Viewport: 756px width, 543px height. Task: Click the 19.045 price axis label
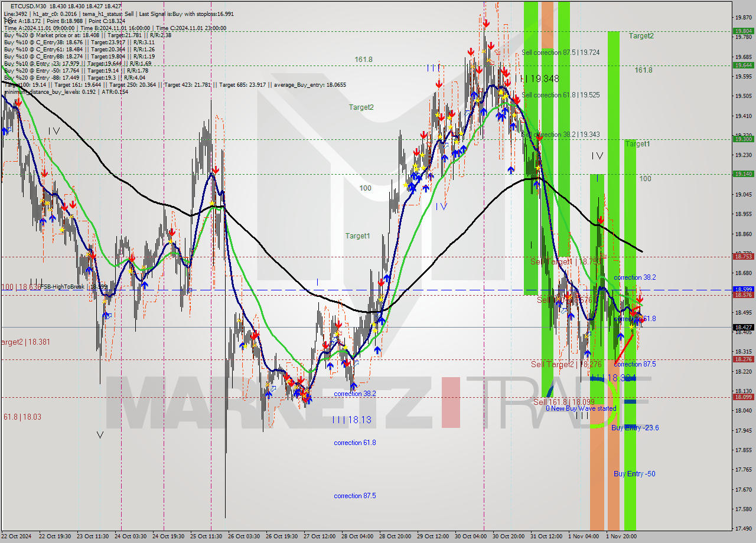pos(743,194)
